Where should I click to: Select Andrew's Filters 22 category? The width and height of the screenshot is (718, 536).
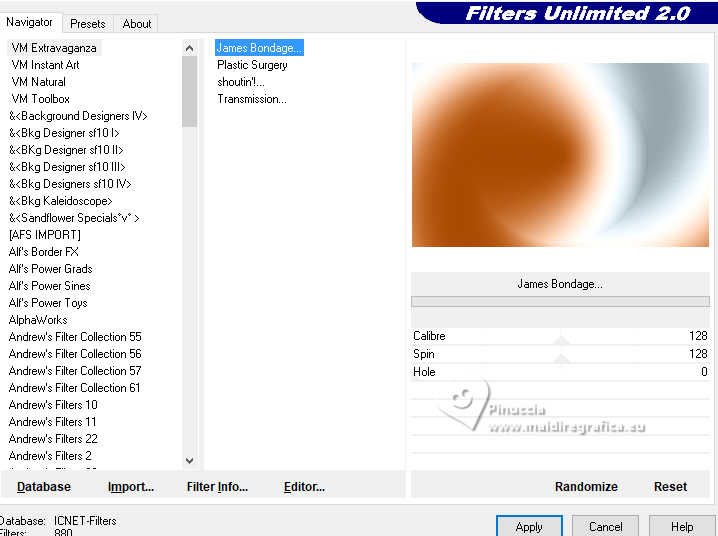pos(53,439)
